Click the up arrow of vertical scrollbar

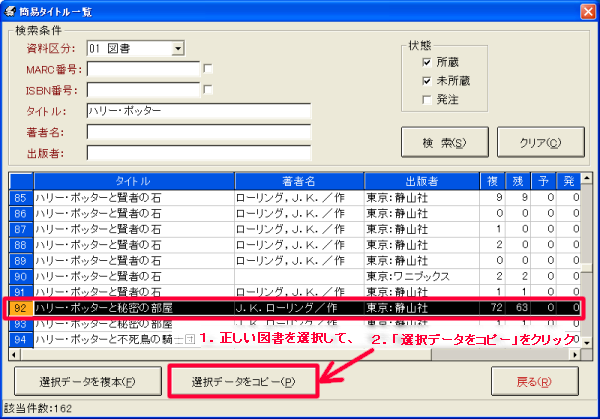[x=587, y=178]
